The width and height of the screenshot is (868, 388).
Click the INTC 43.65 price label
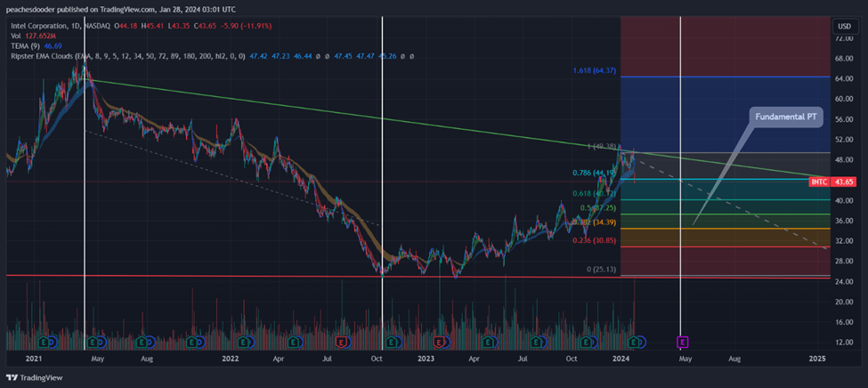tap(833, 182)
